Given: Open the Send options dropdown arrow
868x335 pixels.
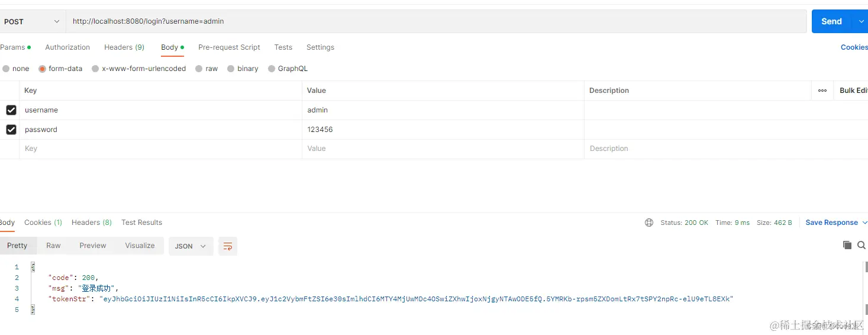Looking at the screenshot, I should (860, 21).
